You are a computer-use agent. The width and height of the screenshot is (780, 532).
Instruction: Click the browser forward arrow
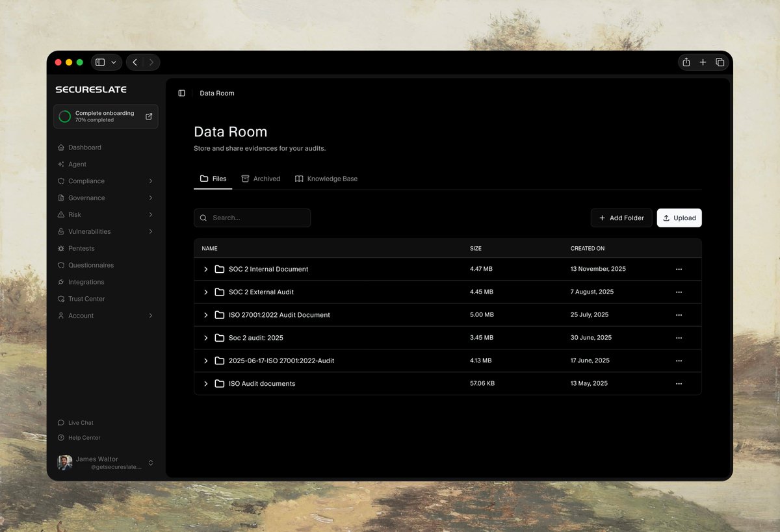click(151, 62)
